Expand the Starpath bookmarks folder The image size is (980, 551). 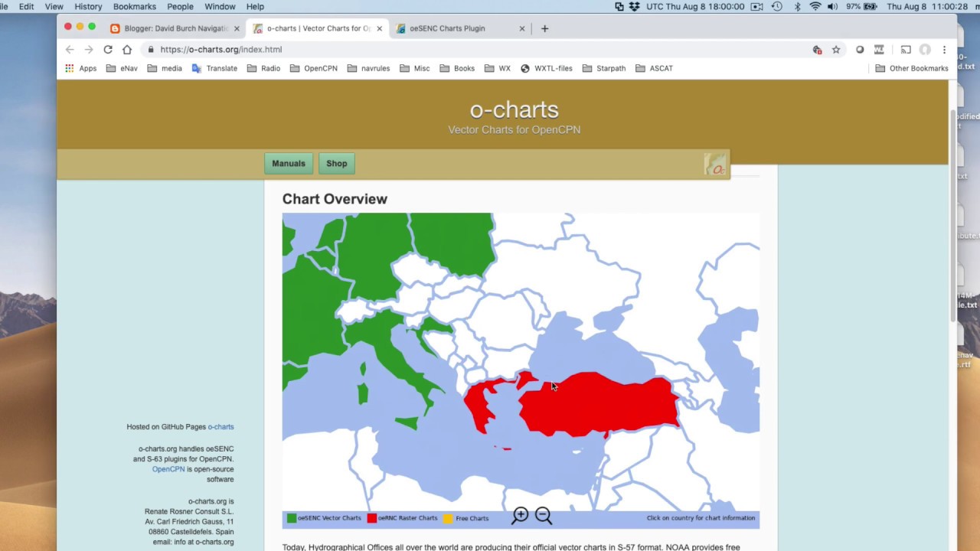point(603,68)
